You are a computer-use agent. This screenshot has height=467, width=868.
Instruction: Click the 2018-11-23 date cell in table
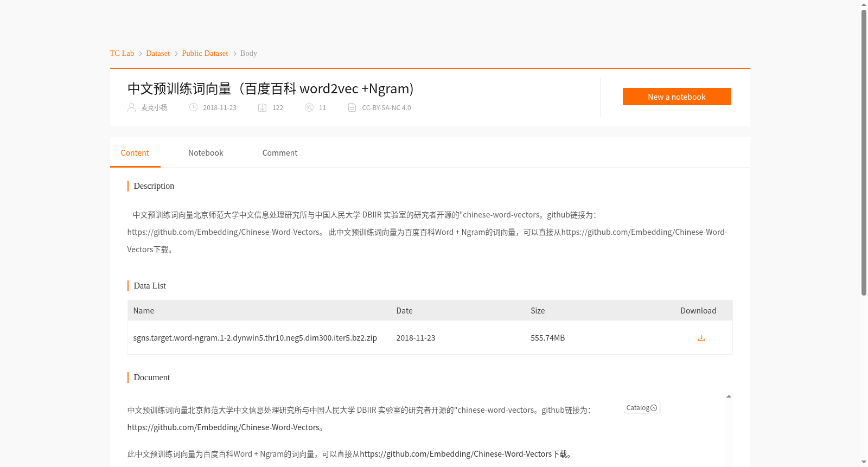tap(416, 338)
